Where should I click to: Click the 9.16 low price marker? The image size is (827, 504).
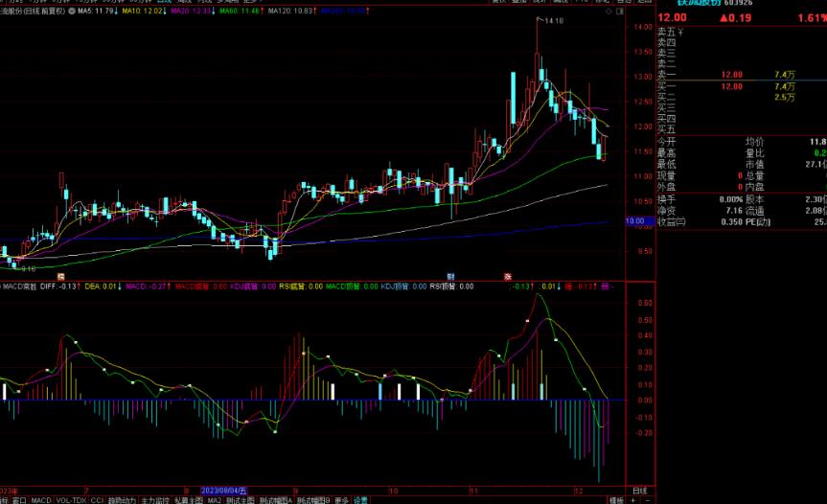tap(28, 269)
